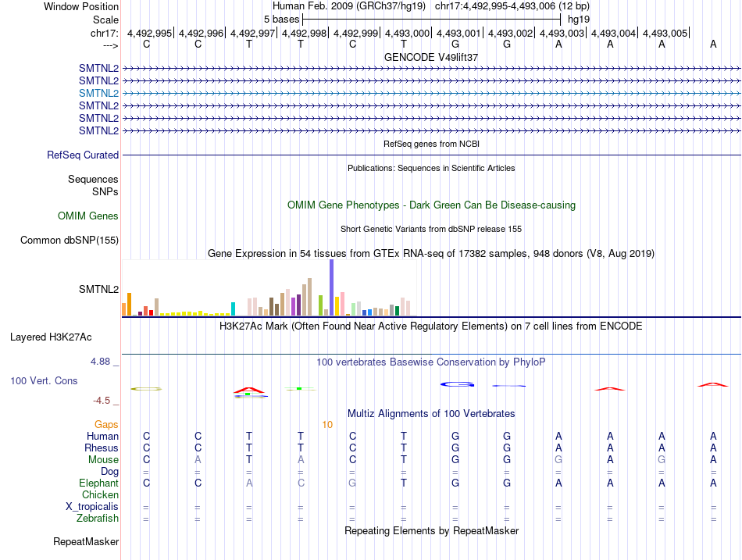Click the orange gap count 10
This screenshot has height=560, width=742.
point(327,425)
